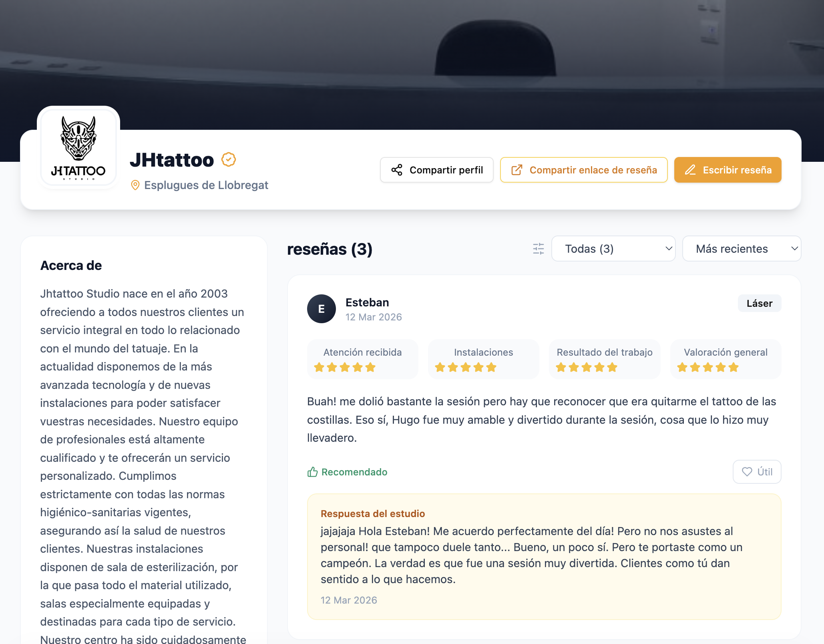Click the thumbs-up Recomendado icon
This screenshot has width=824, height=644.
[313, 472]
